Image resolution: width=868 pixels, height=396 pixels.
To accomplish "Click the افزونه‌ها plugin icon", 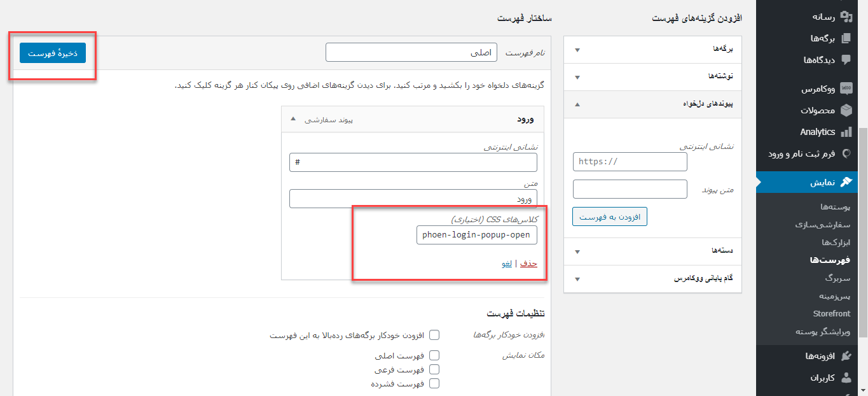I will 846,356.
